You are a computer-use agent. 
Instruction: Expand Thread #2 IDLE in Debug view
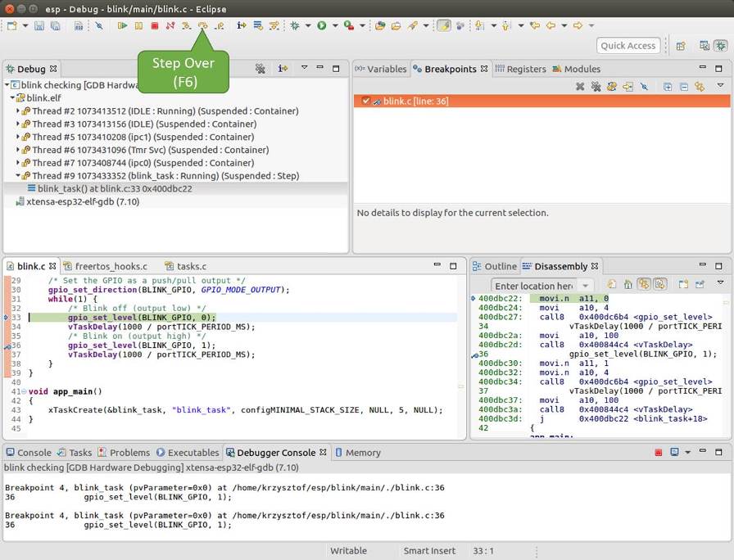point(18,111)
